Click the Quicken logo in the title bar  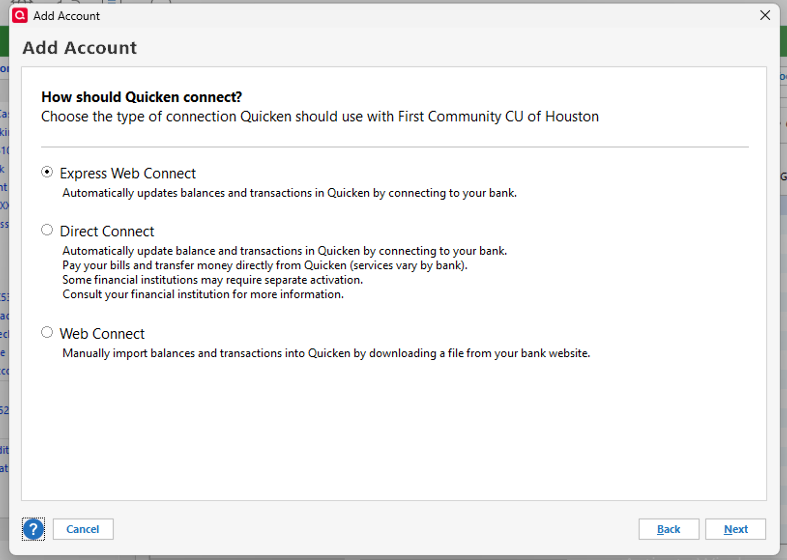click(x=20, y=16)
